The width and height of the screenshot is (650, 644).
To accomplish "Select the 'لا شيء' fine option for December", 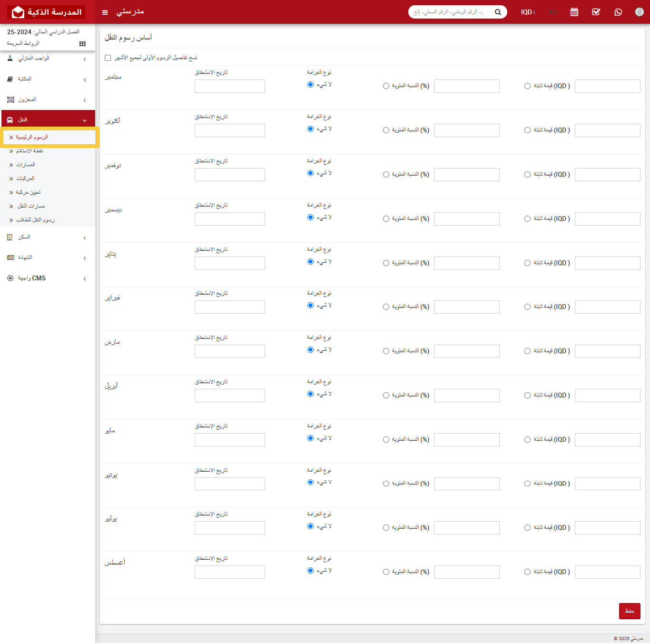I will 310,218.
